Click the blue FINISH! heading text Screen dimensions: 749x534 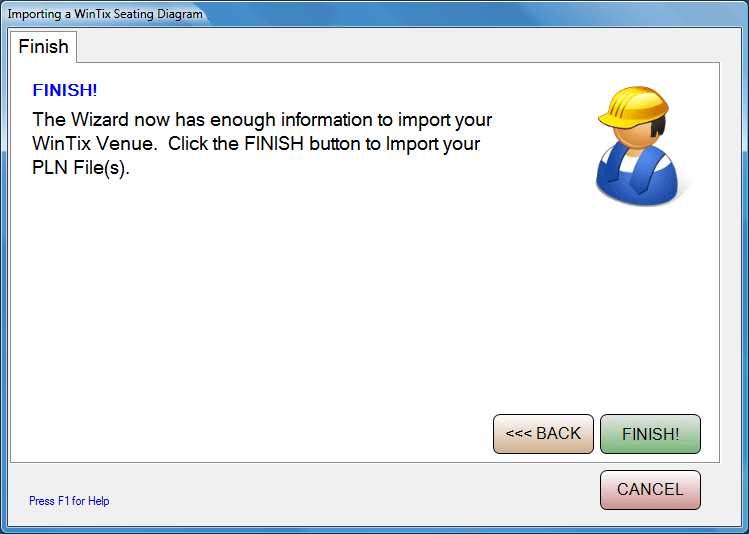[65, 90]
